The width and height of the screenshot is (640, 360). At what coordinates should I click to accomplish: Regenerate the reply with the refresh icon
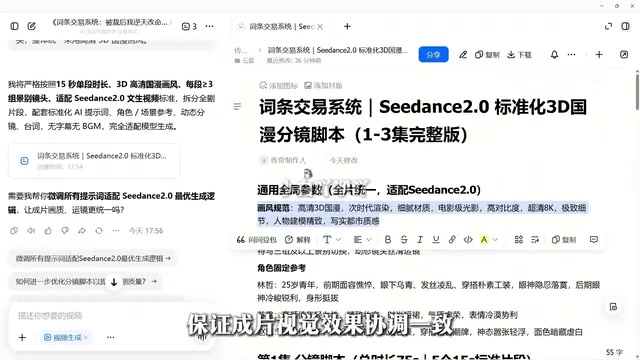(x=99, y=231)
